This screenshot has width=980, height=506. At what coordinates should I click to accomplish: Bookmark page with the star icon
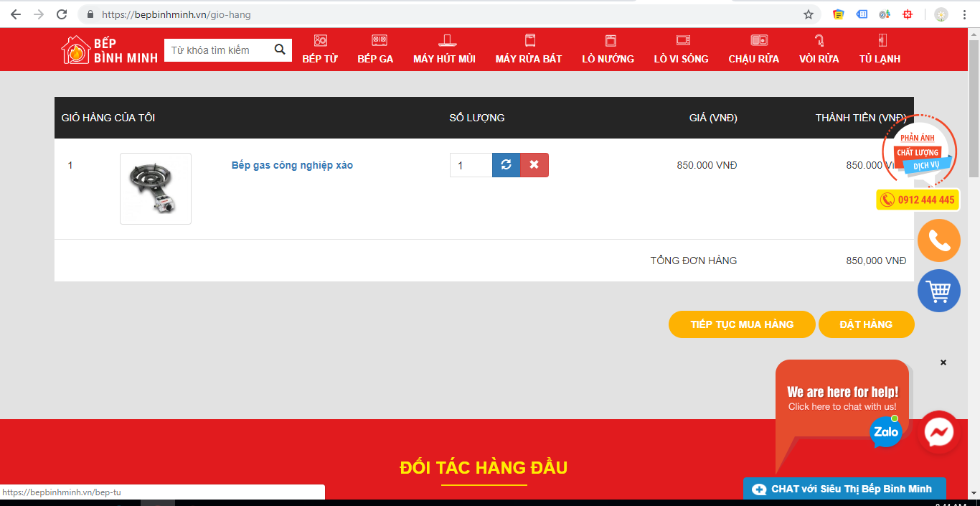coord(809,14)
